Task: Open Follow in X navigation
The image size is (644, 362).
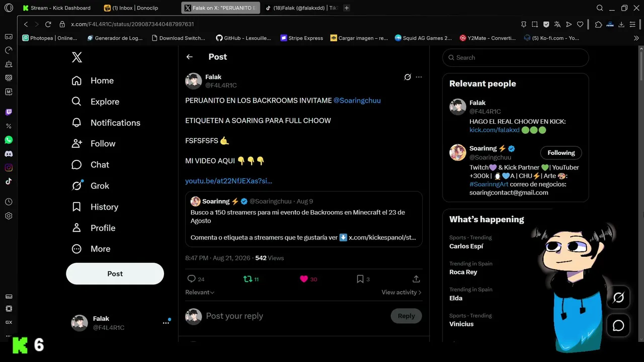Action: [94, 144]
